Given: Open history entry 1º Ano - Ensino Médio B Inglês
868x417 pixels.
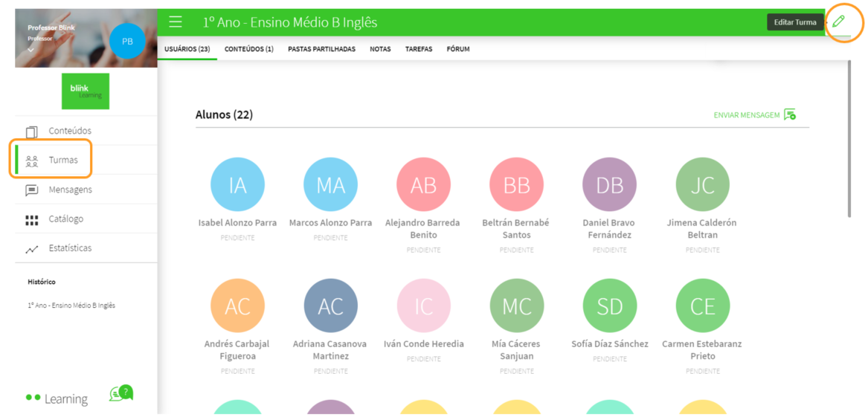Looking at the screenshot, I should click(x=71, y=306).
